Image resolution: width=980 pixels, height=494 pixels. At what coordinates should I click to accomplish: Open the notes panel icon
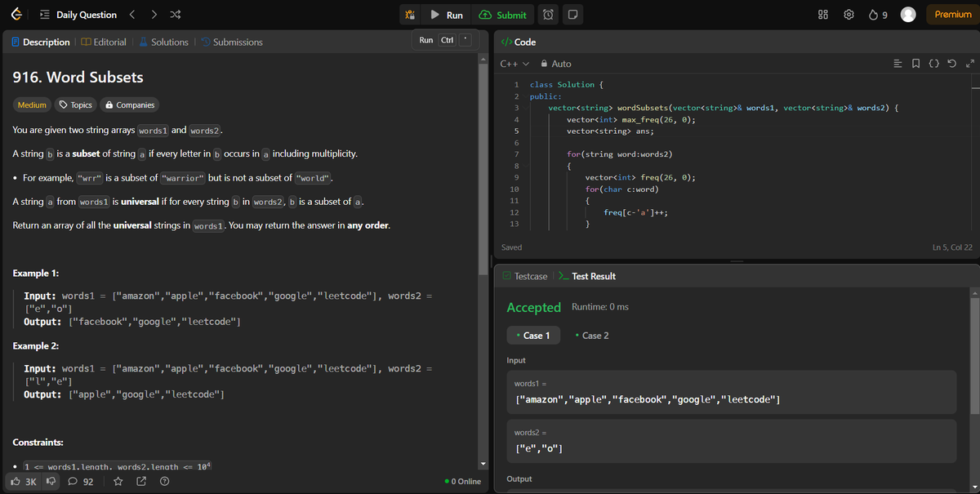[574, 14]
